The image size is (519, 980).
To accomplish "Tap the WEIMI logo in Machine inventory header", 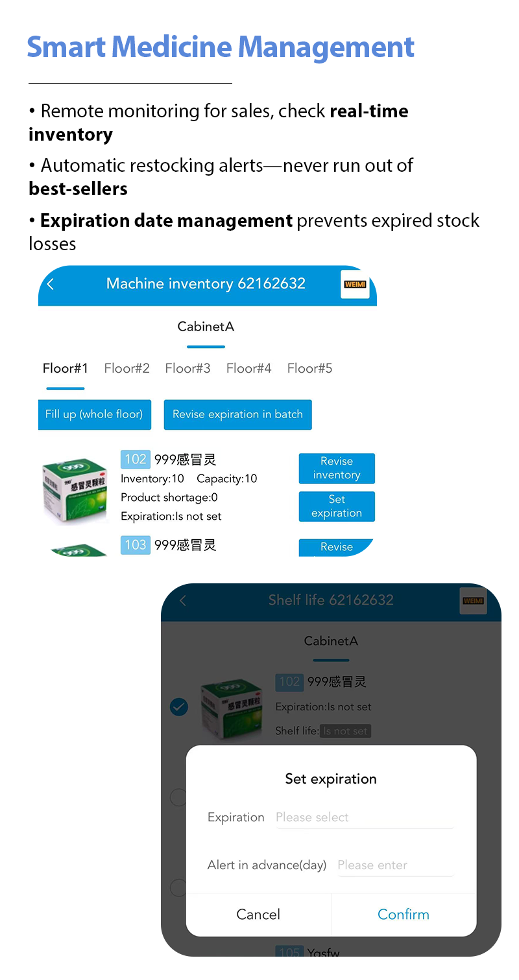I will 355,285.
